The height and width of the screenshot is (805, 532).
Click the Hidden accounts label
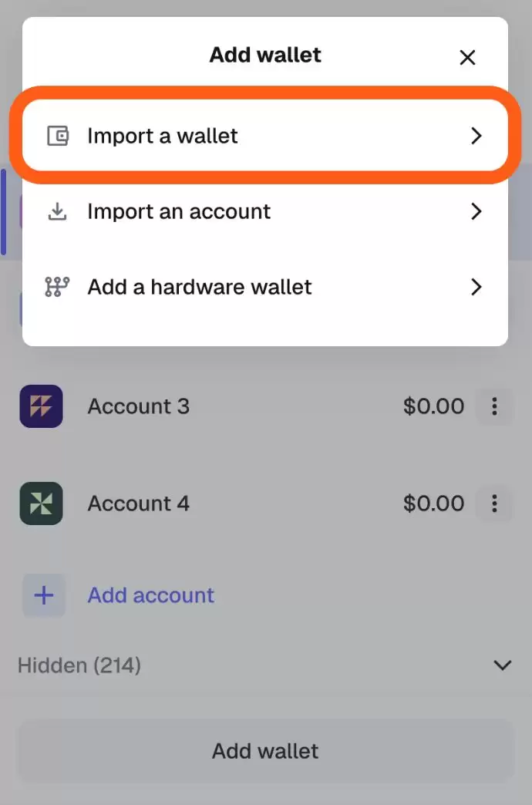79,665
